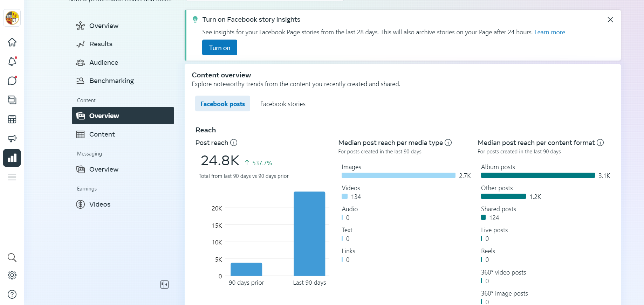This screenshot has width=644, height=305.
Task: Go to Audience insights
Action: coord(103,63)
